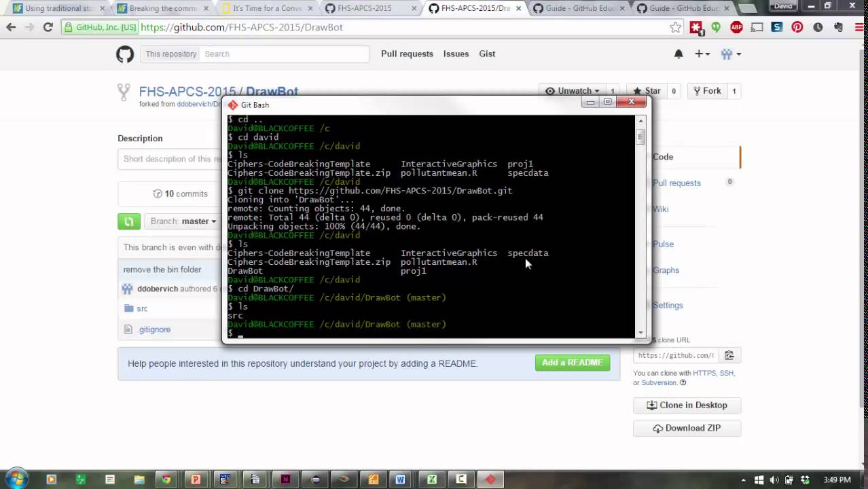Click the Git Bash title bar icon
The image size is (868, 489).
233,105
